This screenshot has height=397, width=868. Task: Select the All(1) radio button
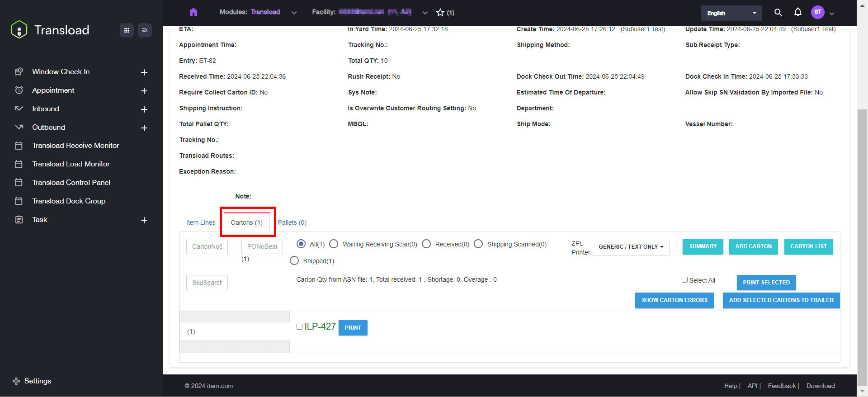pos(301,244)
